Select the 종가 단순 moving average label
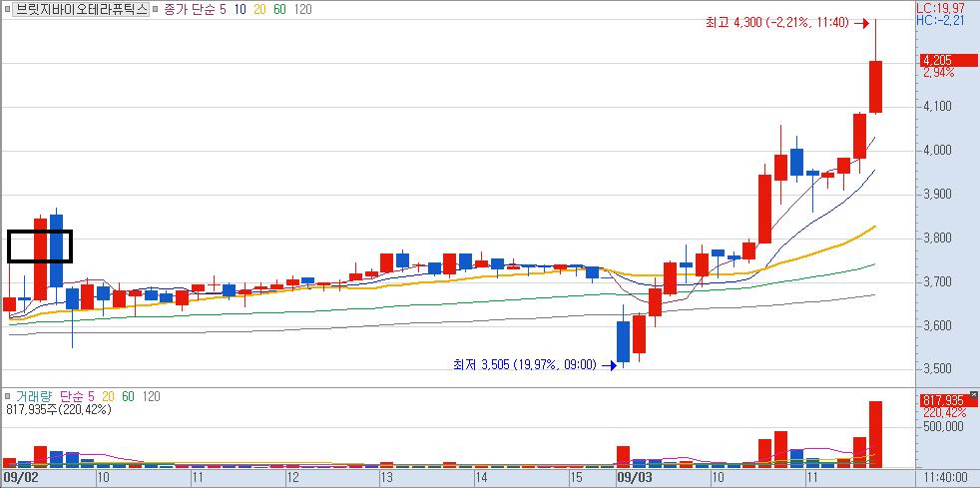980x488 pixels. pos(190,9)
